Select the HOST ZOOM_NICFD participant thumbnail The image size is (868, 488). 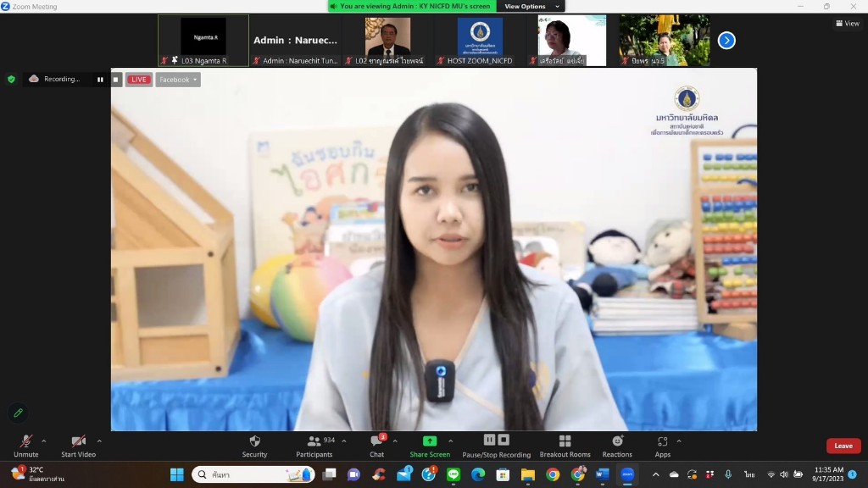tap(480, 41)
